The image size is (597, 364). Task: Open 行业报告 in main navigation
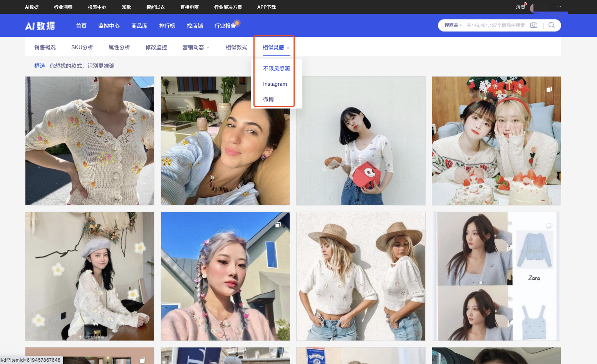click(x=225, y=26)
